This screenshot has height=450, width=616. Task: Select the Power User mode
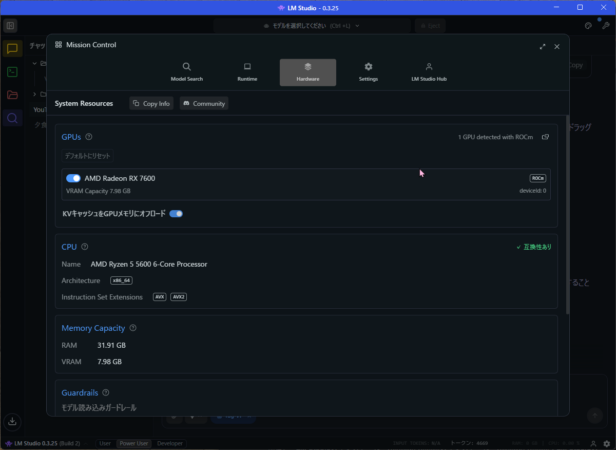coord(134,443)
